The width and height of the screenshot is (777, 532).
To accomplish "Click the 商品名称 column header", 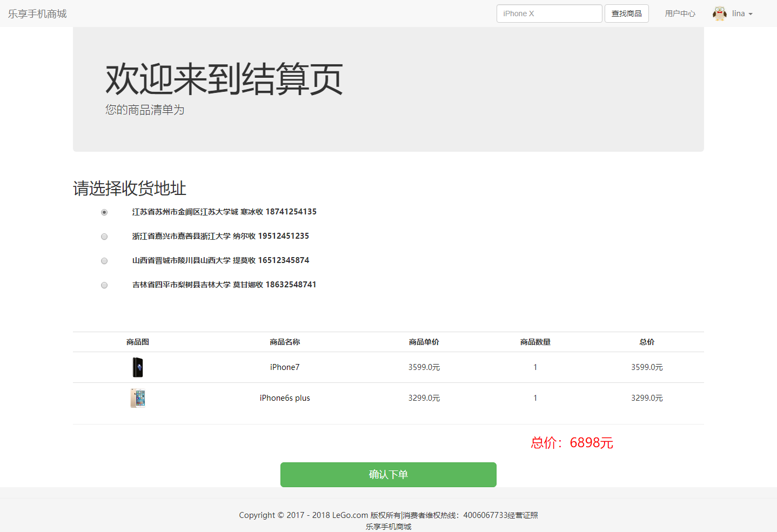I will pyautogui.click(x=285, y=342).
